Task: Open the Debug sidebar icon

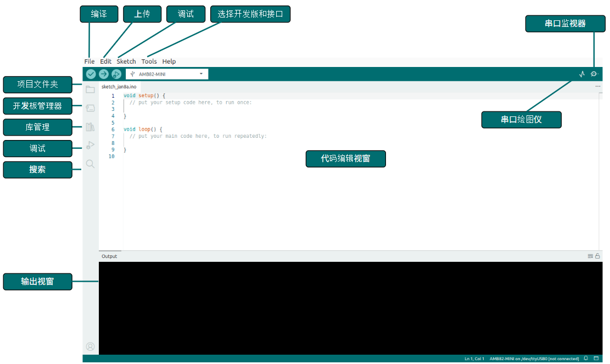Action: coord(90,145)
